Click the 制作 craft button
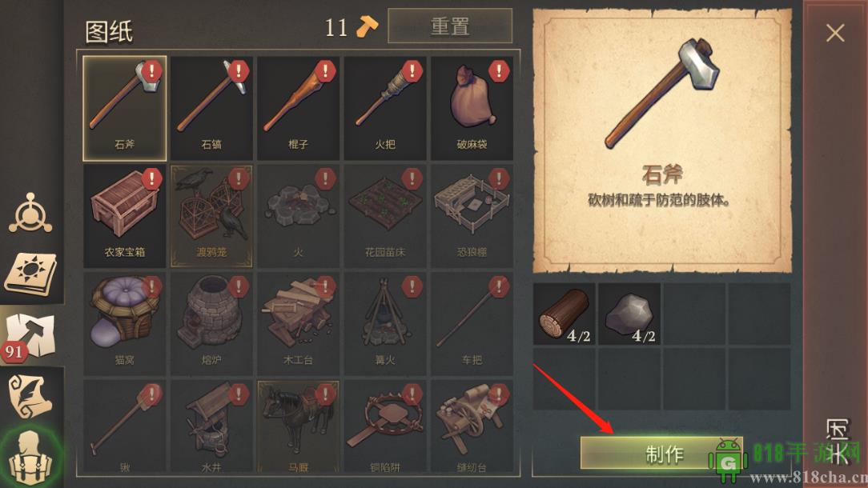 (x=661, y=453)
